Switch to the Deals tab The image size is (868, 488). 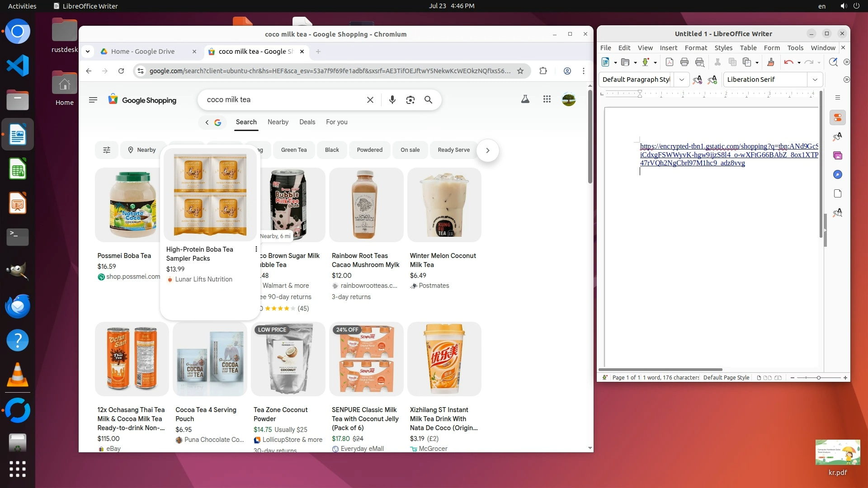click(307, 122)
